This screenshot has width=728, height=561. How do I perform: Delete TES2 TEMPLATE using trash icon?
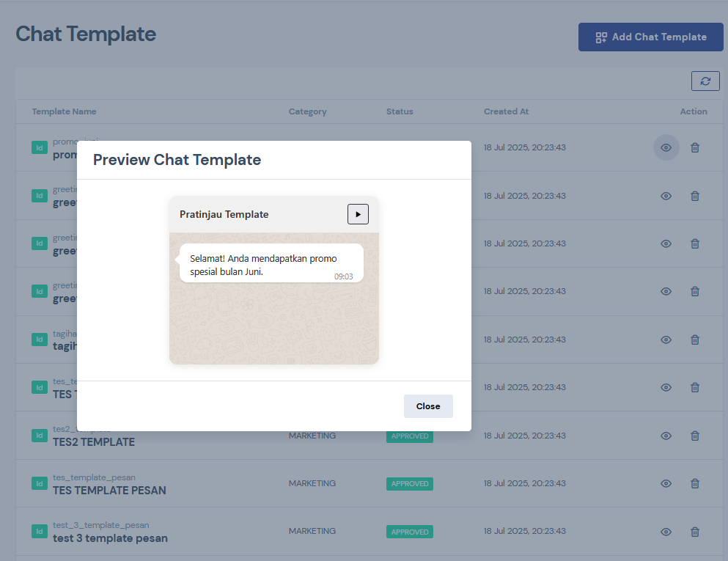point(695,436)
